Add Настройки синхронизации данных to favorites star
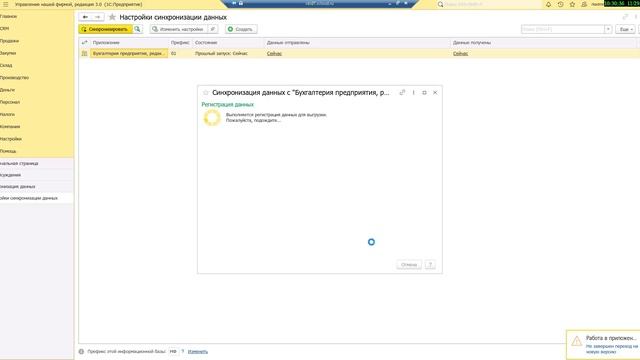 pos(112,17)
